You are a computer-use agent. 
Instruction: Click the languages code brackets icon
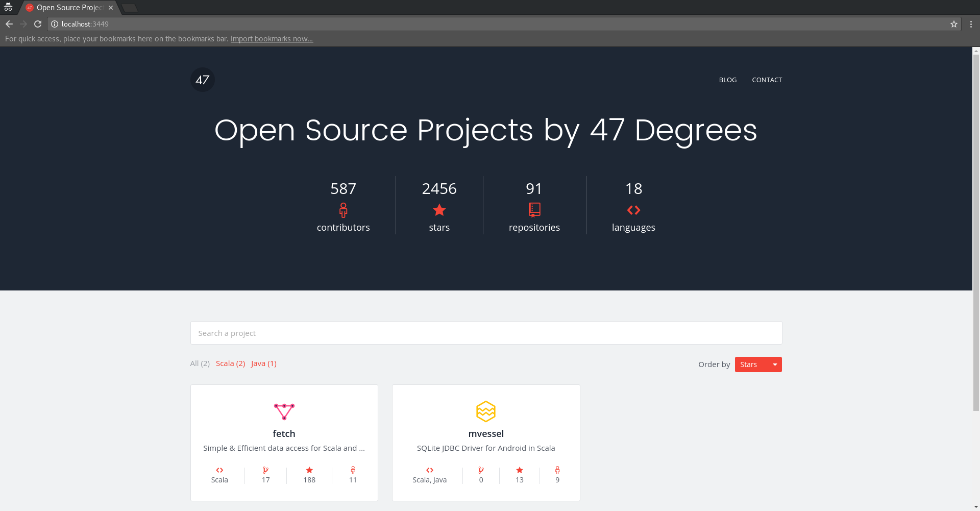pyautogui.click(x=633, y=210)
